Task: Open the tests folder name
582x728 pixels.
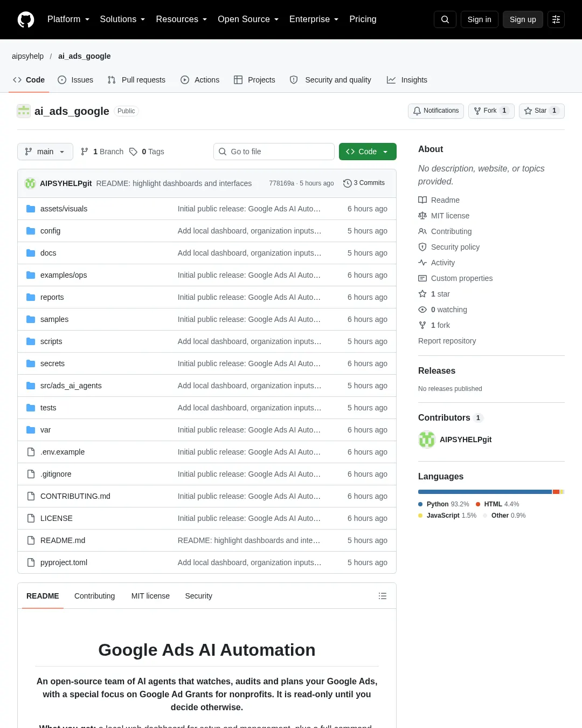Action: click(x=48, y=408)
